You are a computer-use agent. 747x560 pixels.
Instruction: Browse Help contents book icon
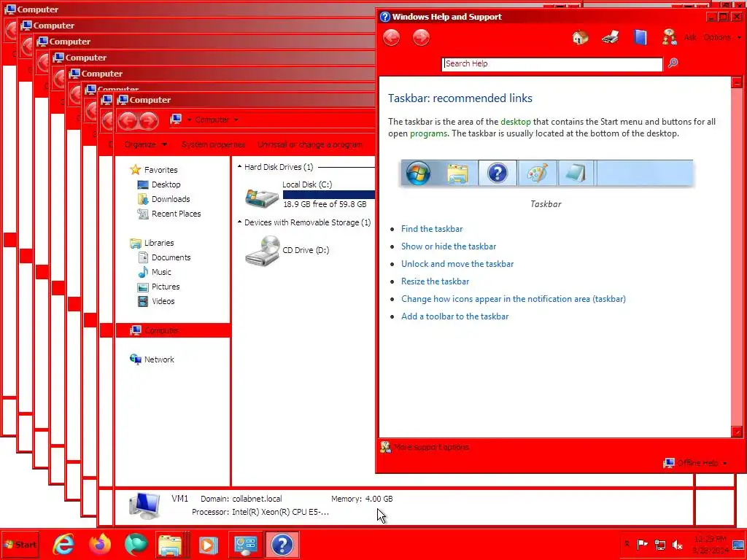tap(640, 37)
